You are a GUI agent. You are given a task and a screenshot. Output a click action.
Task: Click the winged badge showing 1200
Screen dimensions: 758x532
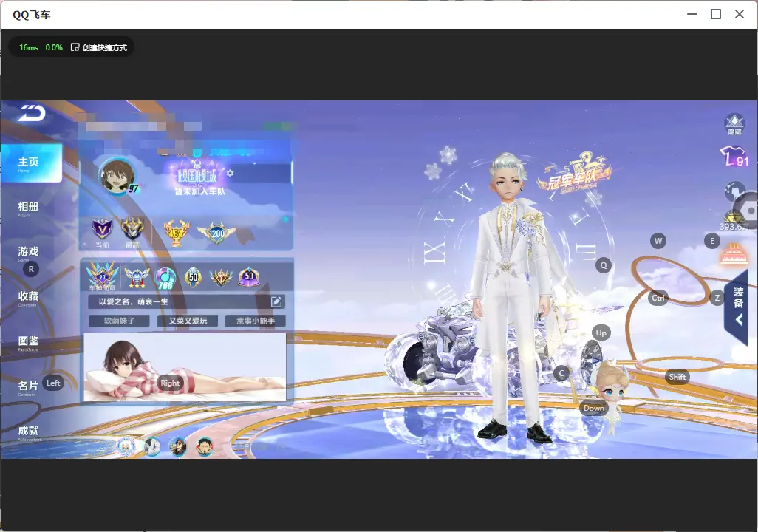pyautogui.click(x=216, y=233)
